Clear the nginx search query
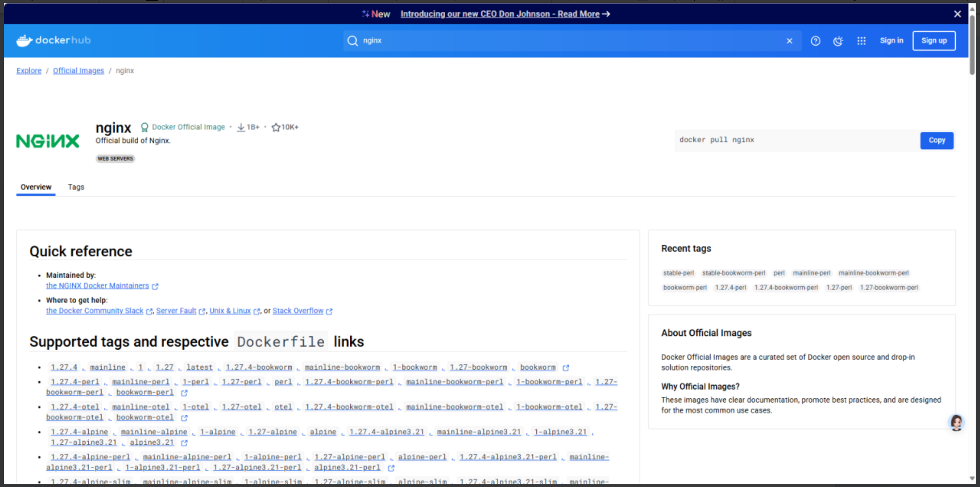Image resolution: width=980 pixels, height=487 pixels. point(789,41)
